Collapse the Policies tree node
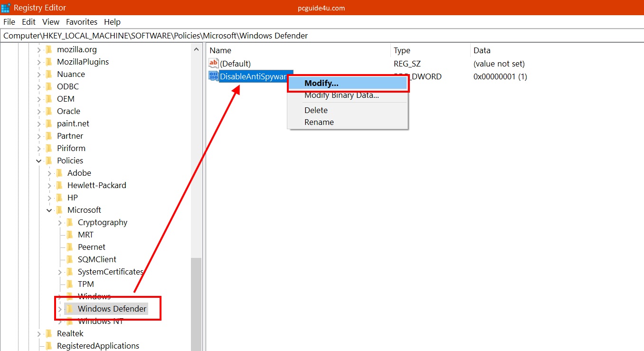 (x=39, y=161)
